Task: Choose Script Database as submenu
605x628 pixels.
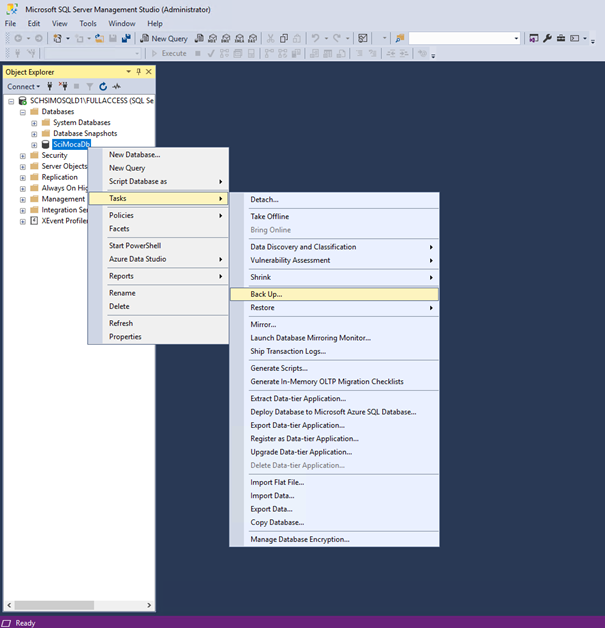Action: click(159, 181)
